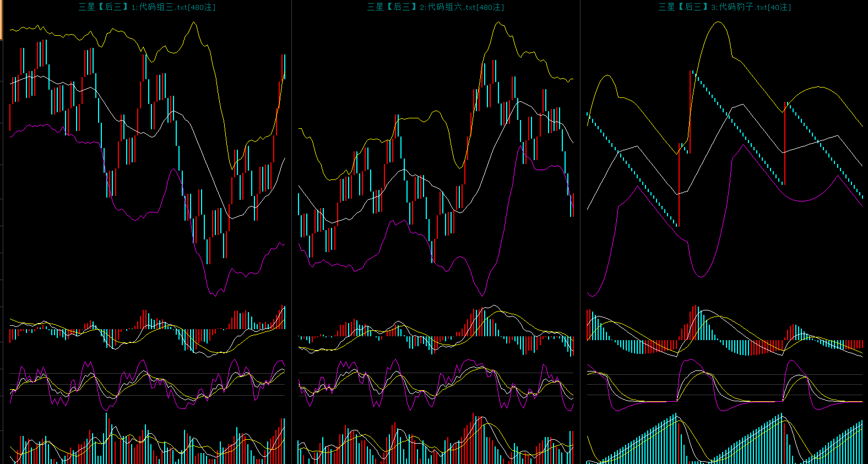Click the rightmost candlestick in 代码组三 chart
This screenshot has height=464, width=868.
pos(284,66)
